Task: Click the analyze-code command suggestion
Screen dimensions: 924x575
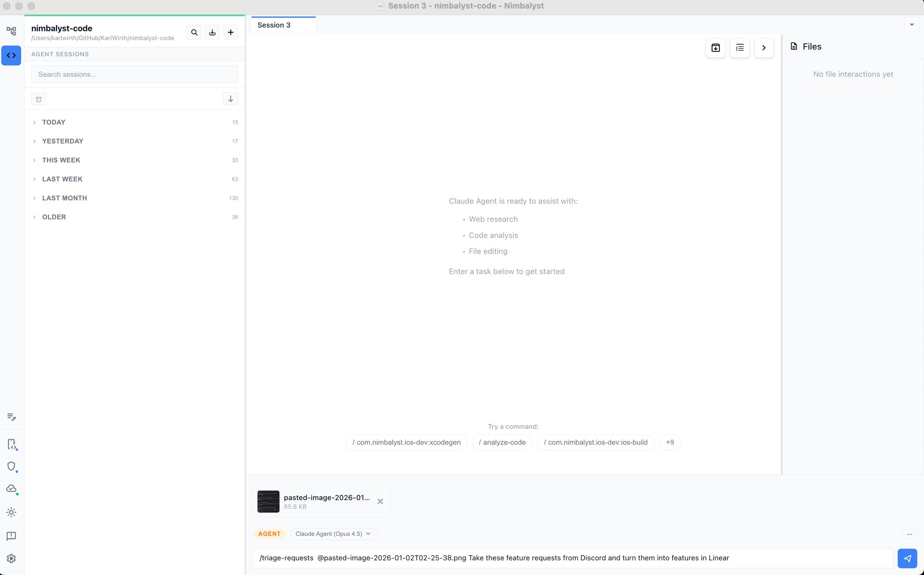Action: pyautogui.click(x=502, y=442)
